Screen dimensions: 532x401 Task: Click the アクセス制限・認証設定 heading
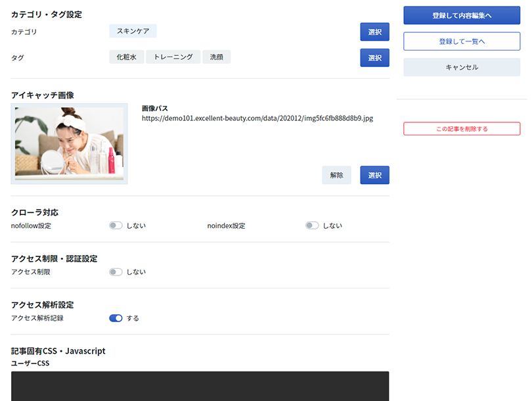point(55,259)
